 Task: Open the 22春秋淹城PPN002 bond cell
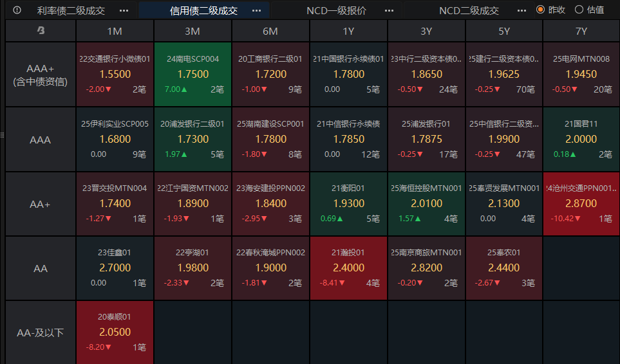[270, 268]
